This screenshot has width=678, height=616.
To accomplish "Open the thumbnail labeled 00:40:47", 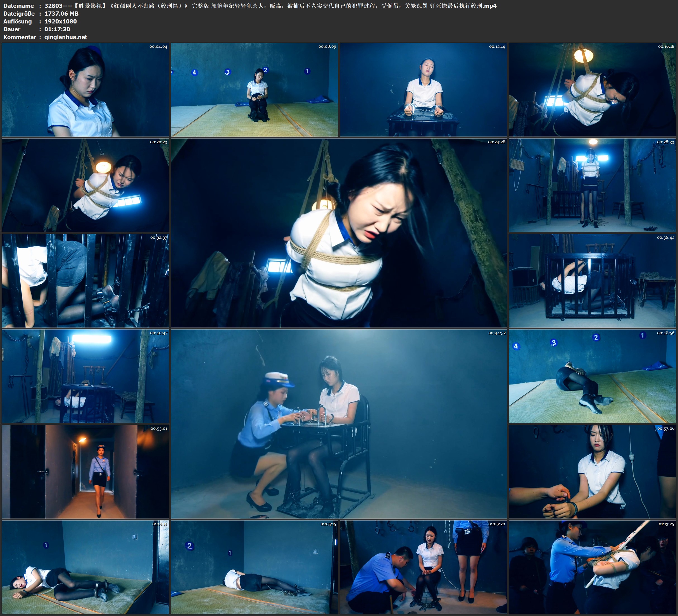I will tap(85, 376).
